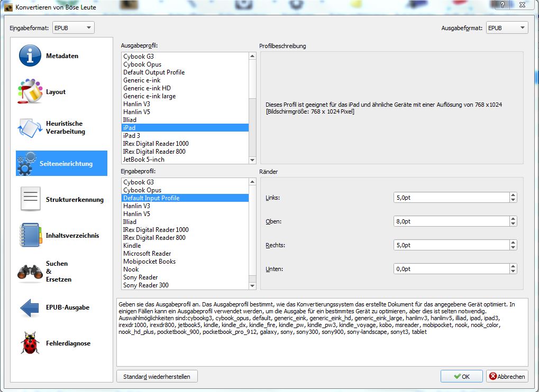Image resolution: width=539 pixels, height=392 pixels.
Task: Open the Metadaten section icon
Action: coord(30,55)
